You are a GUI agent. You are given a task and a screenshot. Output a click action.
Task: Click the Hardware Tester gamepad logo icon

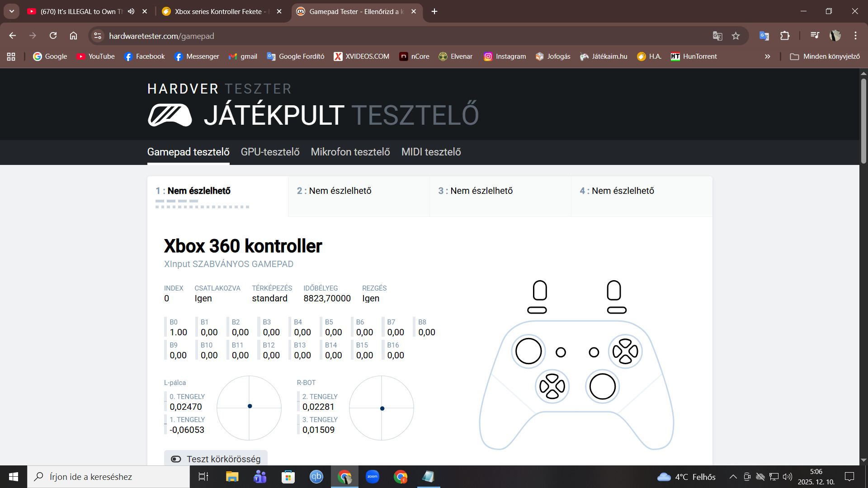170,115
